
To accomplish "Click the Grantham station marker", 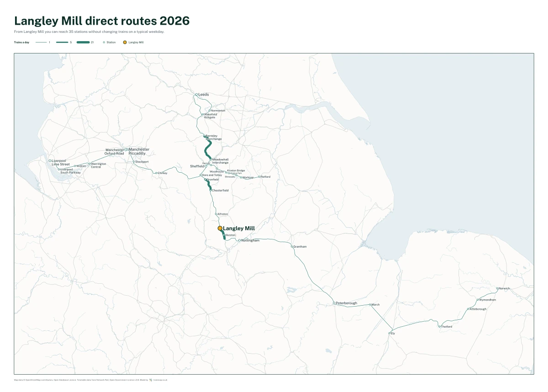I will click(292, 247).
